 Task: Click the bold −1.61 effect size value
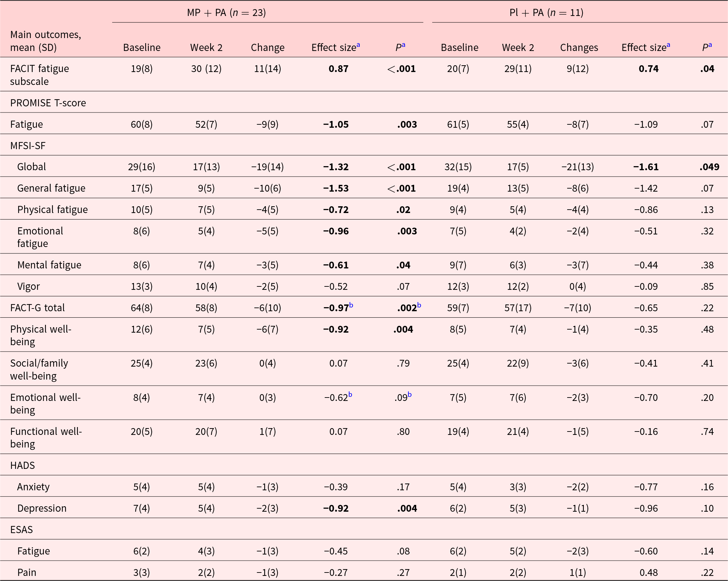tap(645, 167)
